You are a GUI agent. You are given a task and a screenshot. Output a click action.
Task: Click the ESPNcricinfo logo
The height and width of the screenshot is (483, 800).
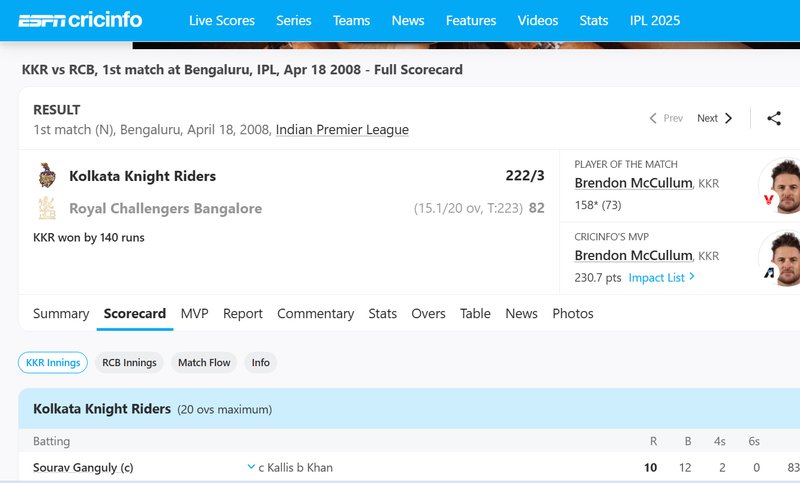pyautogui.click(x=80, y=20)
